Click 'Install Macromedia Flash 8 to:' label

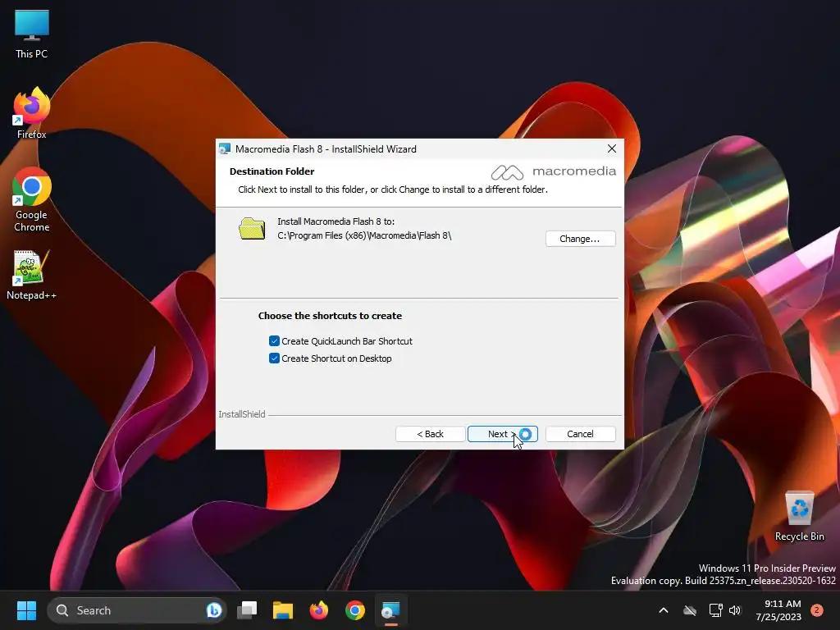click(x=336, y=221)
